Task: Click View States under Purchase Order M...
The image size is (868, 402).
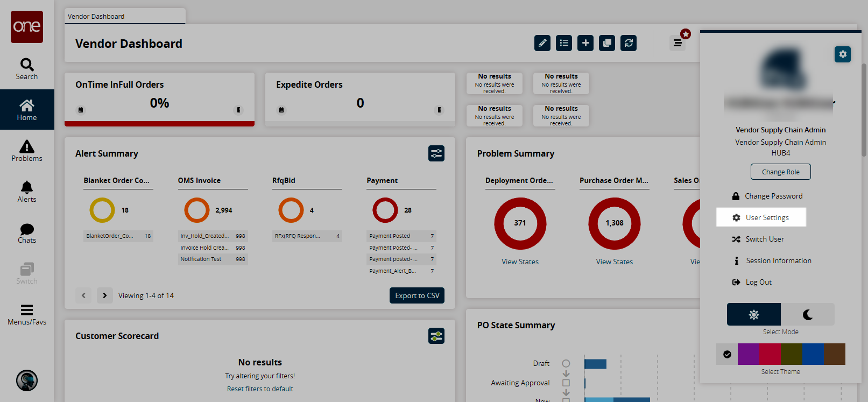Action: [x=615, y=262]
